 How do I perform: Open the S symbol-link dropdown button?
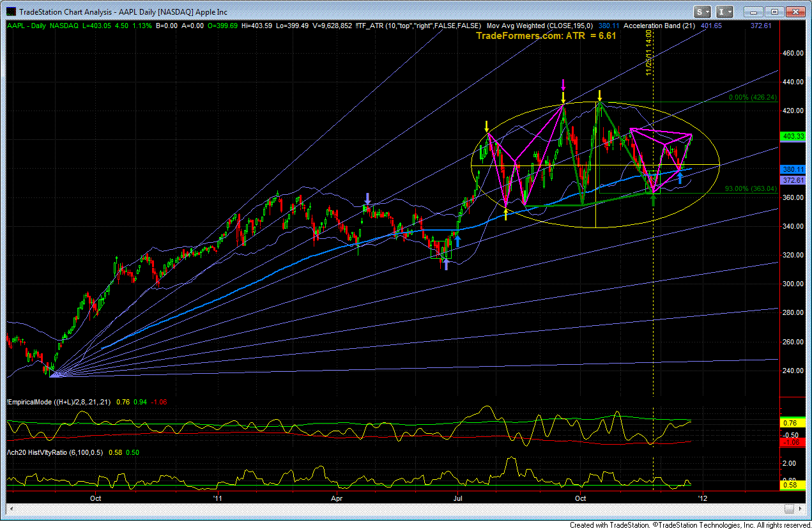[703, 11]
